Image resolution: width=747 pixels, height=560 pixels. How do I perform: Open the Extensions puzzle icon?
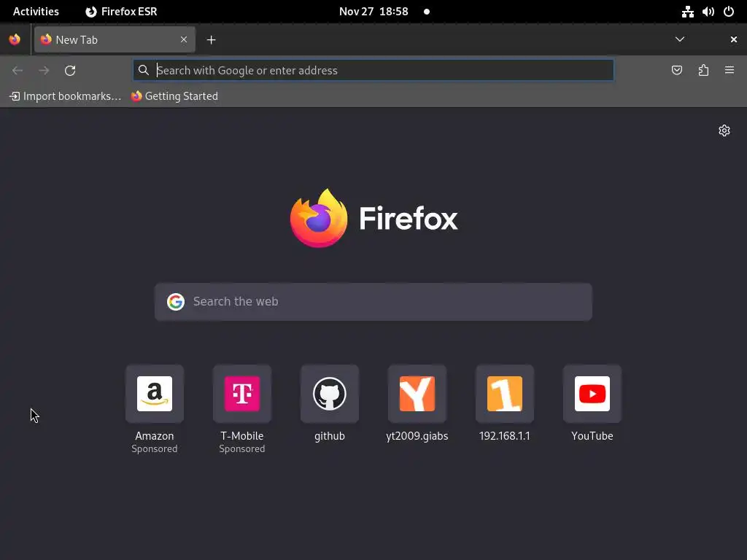click(703, 71)
